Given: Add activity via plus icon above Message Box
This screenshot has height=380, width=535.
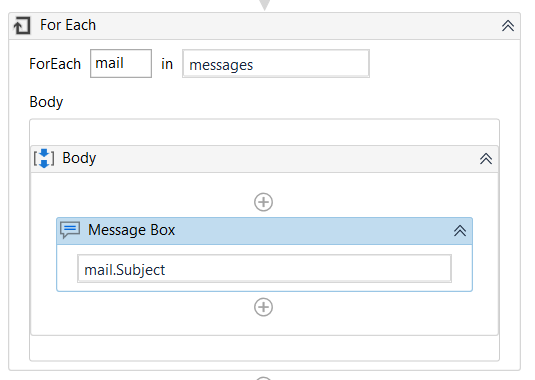Looking at the screenshot, I should pos(263,202).
